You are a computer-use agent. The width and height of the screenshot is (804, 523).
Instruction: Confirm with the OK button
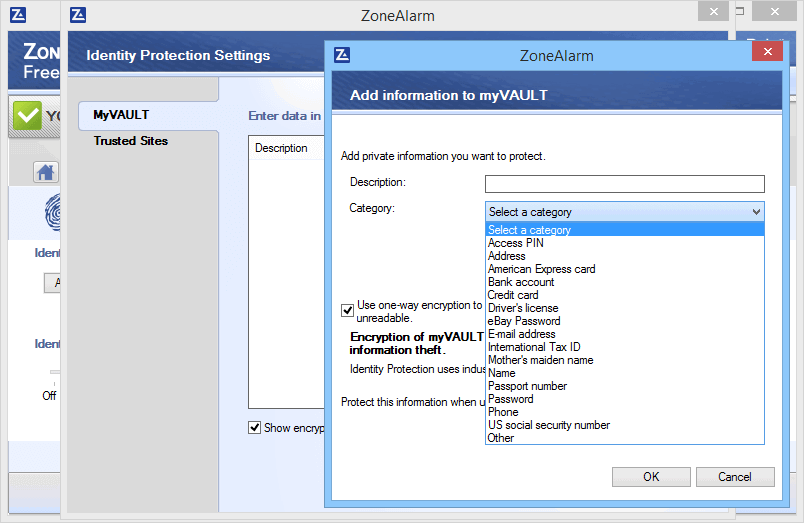(651, 477)
